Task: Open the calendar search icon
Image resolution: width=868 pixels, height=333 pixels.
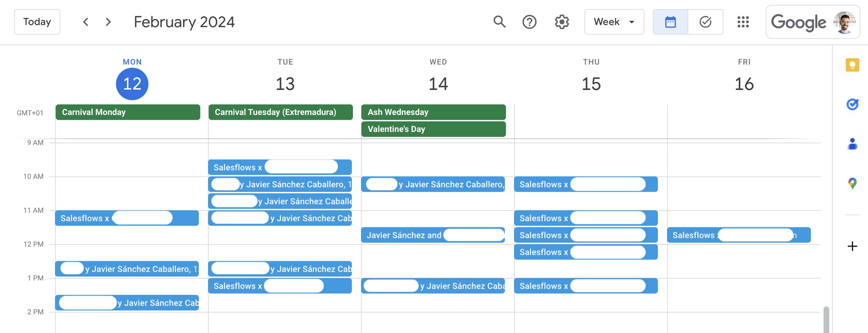Action: [x=499, y=22]
